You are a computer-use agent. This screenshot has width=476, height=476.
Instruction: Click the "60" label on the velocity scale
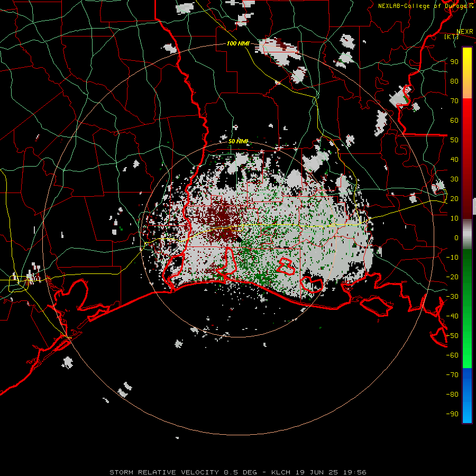coord(454,121)
